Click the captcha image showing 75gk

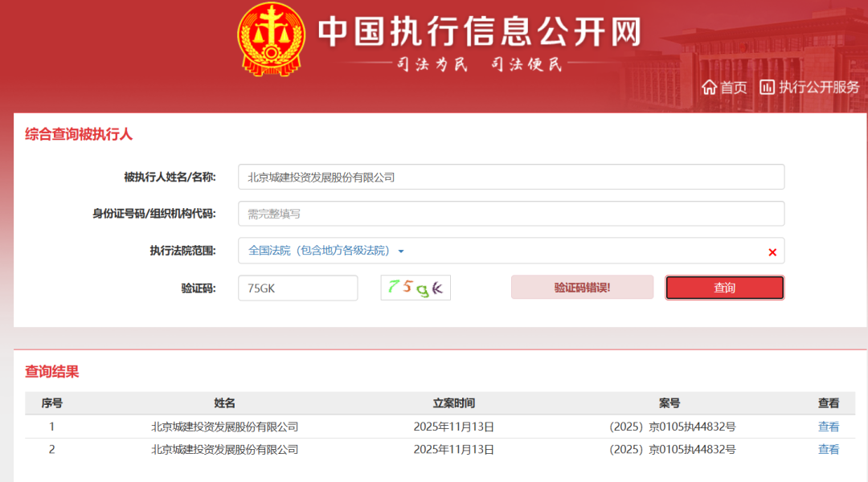[415, 287]
